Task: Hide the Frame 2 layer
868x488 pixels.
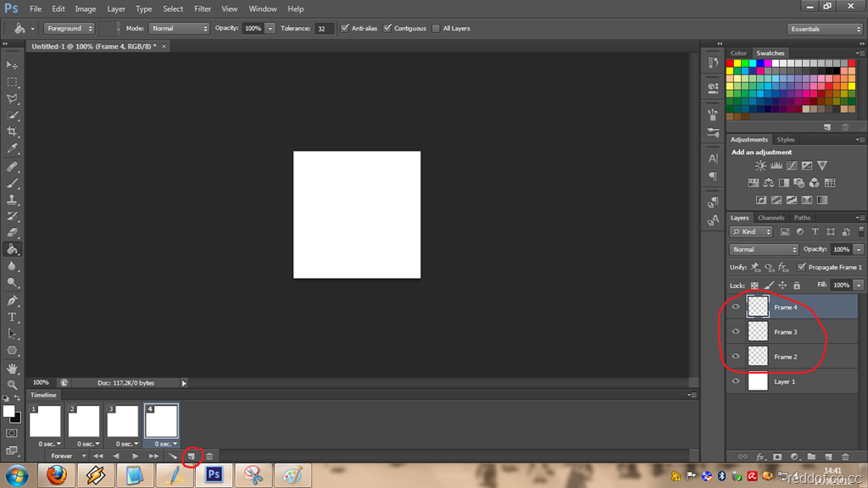Action: point(736,357)
